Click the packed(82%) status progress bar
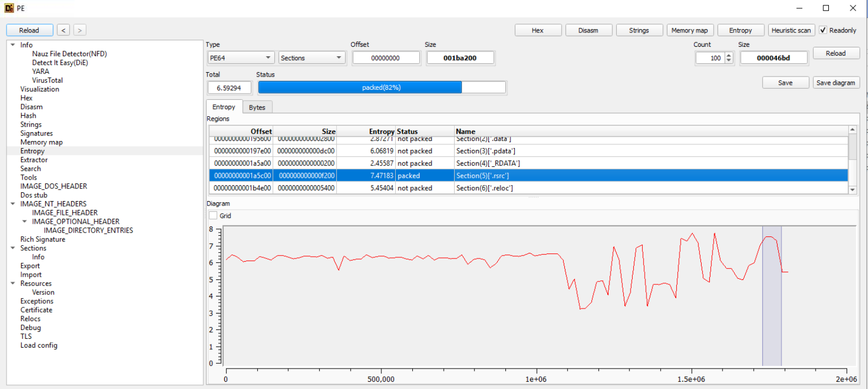 [x=381, y=88]
